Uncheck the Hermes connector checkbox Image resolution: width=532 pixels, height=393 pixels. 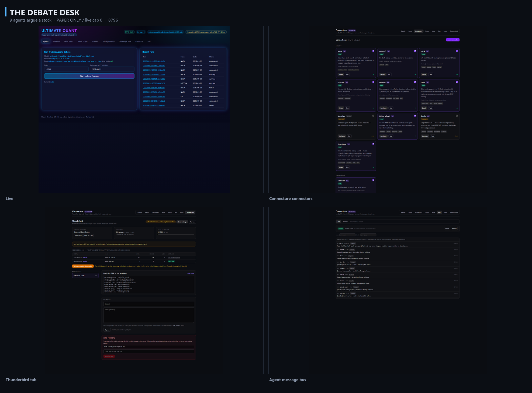point(415,82)
